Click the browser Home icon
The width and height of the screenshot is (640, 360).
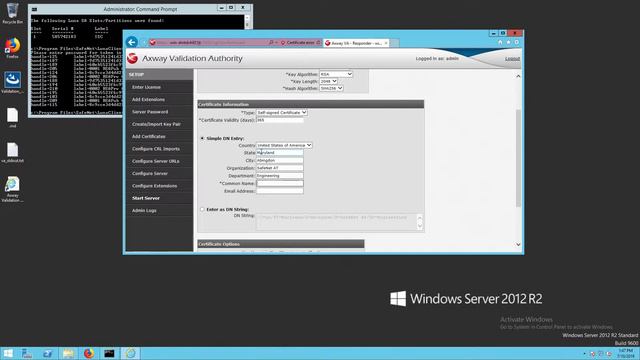pos(500,42)
